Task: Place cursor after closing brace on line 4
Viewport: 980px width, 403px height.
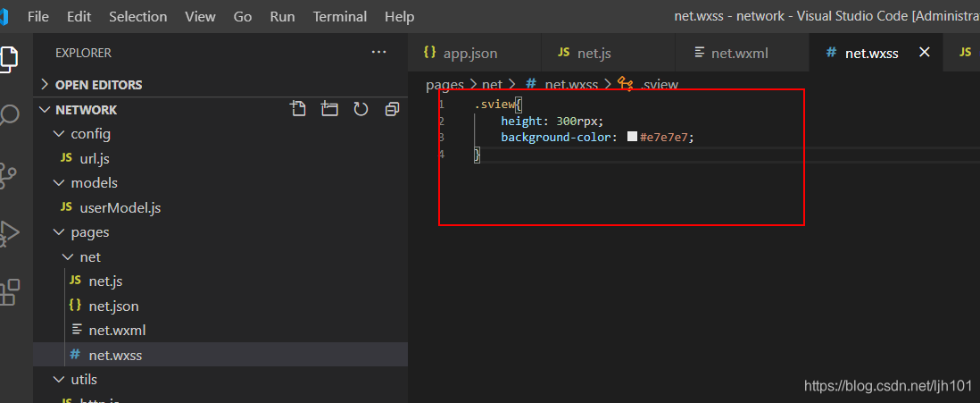Action: click(482, 154)
